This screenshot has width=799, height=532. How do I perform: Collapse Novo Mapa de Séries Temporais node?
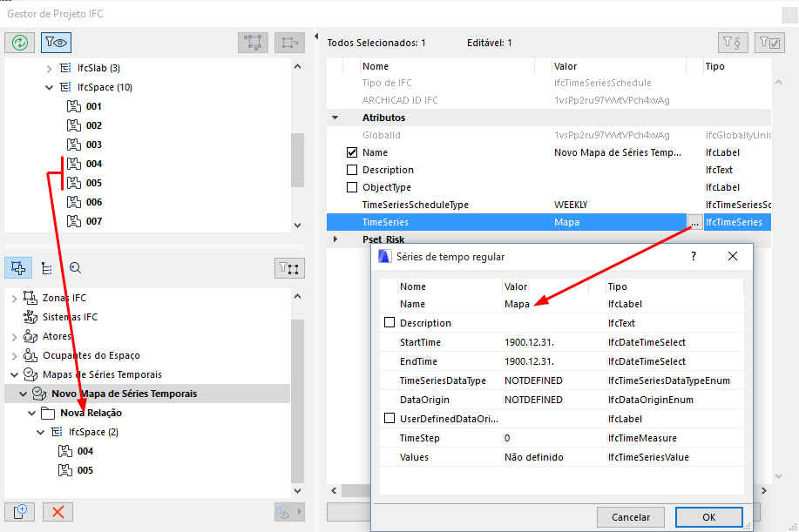point(23,394)
